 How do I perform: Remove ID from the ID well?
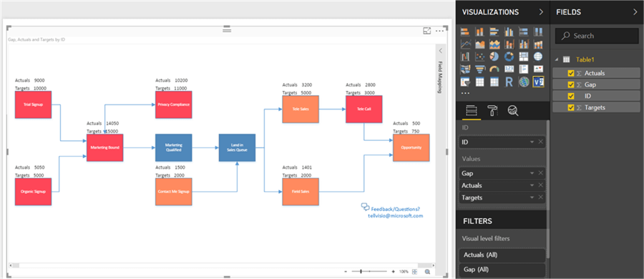point(540,142)
